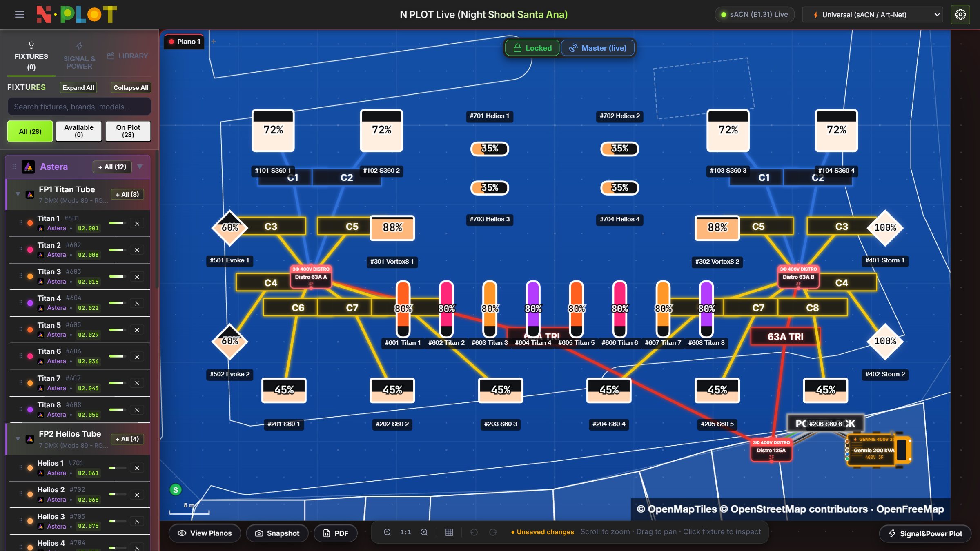This screenshot has width=980, height=551.
Task: Select the All (28) filter
Action: tap(30, 131)
